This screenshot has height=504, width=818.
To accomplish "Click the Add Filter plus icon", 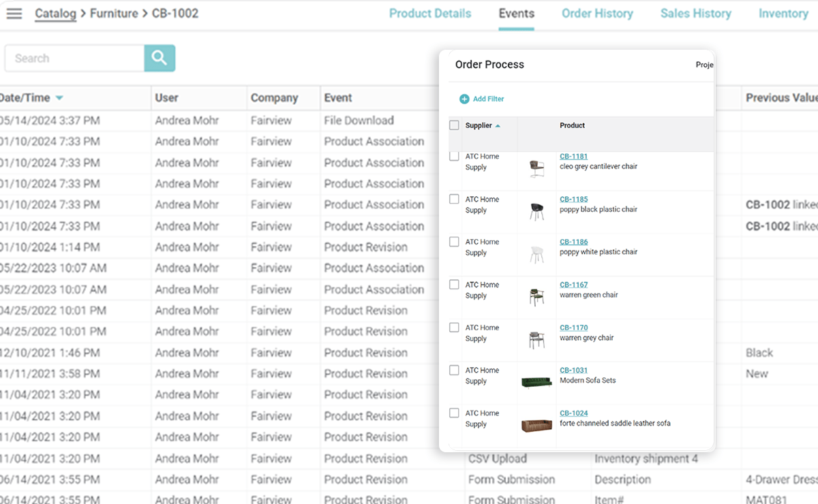I will point(464,99).
